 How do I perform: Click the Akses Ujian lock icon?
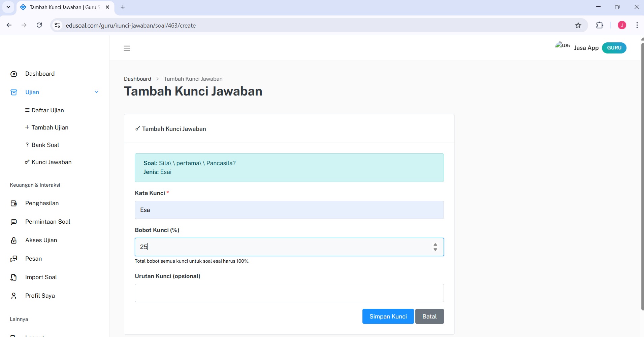(14, 240)
